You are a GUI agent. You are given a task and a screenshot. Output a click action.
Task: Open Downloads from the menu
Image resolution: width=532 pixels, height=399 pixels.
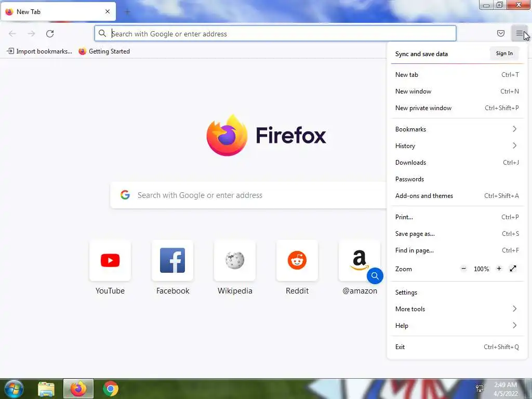click(x=457, y=163)
